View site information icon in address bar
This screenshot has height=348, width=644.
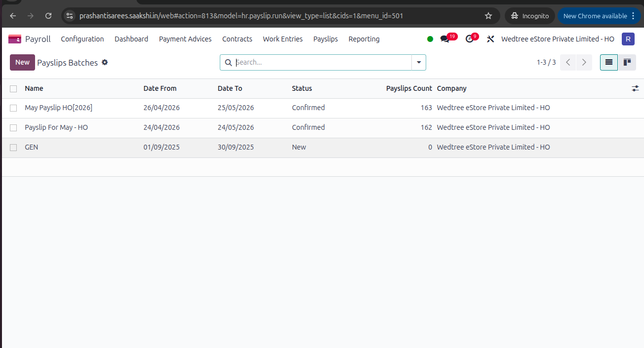[x=70, y=16]
